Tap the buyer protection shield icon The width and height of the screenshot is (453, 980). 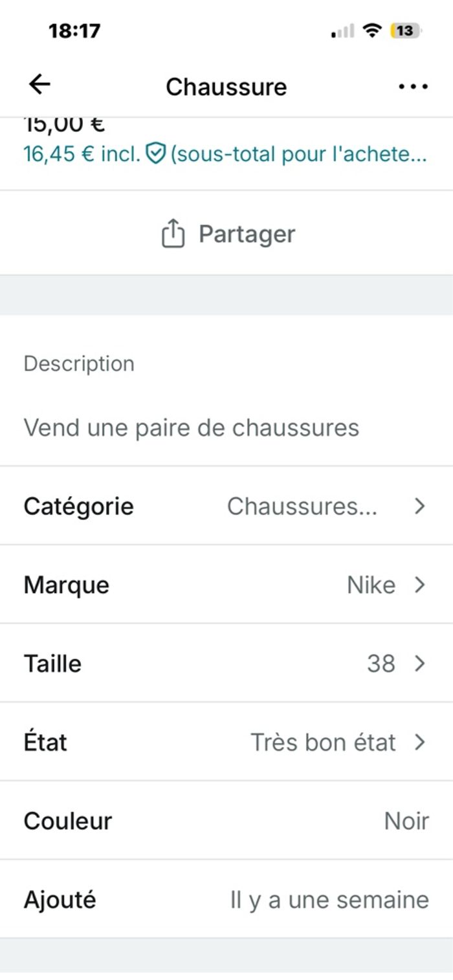[155, 155]
